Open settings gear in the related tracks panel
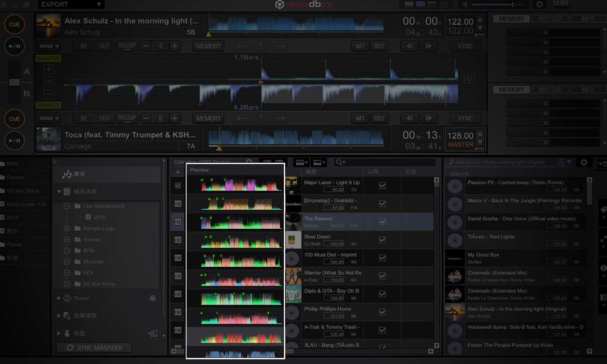The width and height of the screenshot is (607, 364). (584, 162)
